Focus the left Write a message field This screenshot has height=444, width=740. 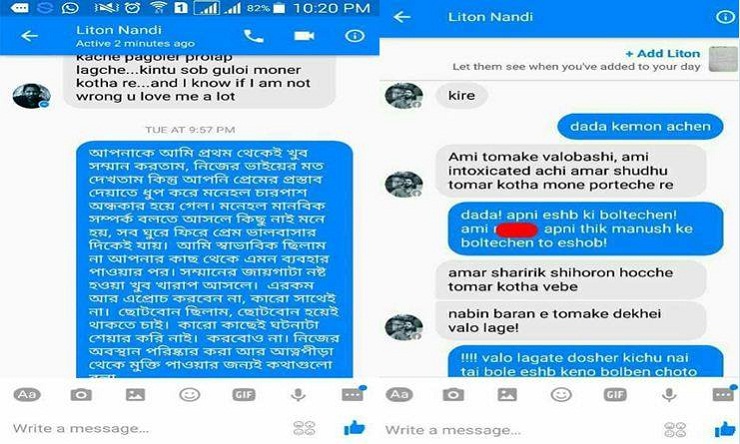coord(81,428)
